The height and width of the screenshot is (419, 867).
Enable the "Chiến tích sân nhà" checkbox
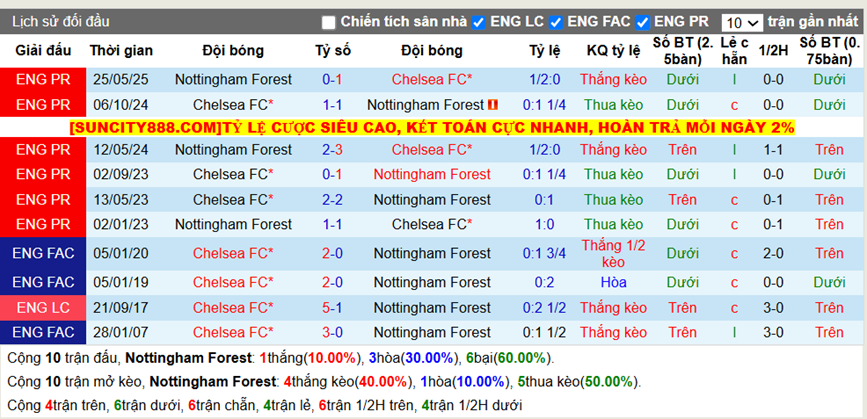[x=329, y=22]
